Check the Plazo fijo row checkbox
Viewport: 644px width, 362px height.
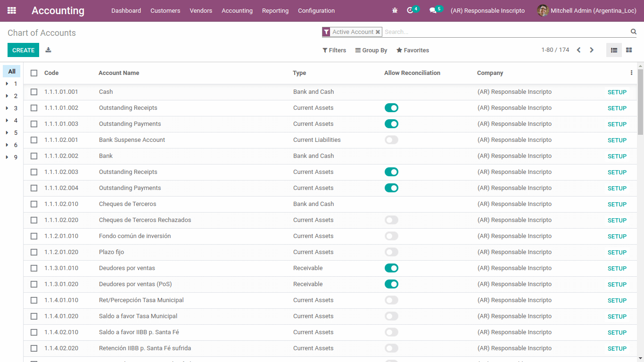coord(34,252)
